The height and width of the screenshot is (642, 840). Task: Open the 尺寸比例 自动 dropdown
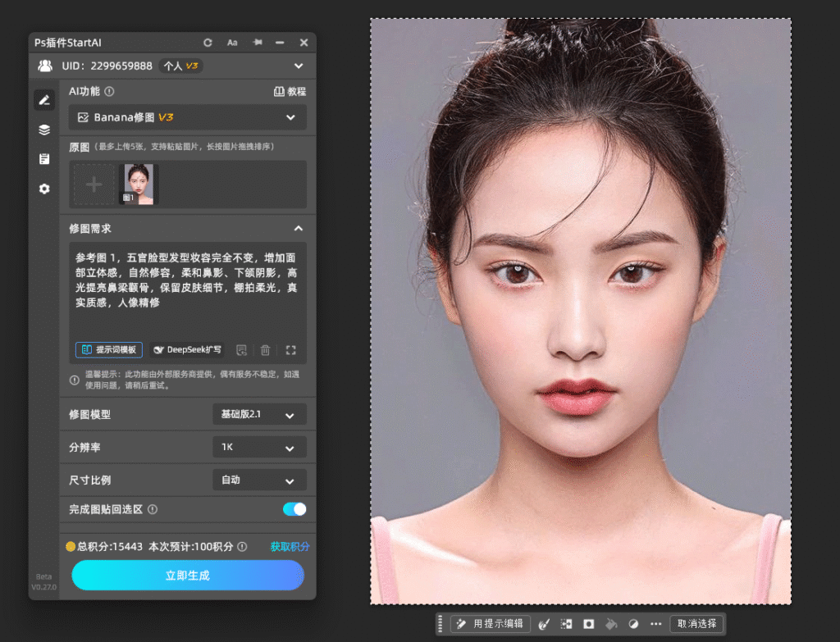tap(259, 480)
